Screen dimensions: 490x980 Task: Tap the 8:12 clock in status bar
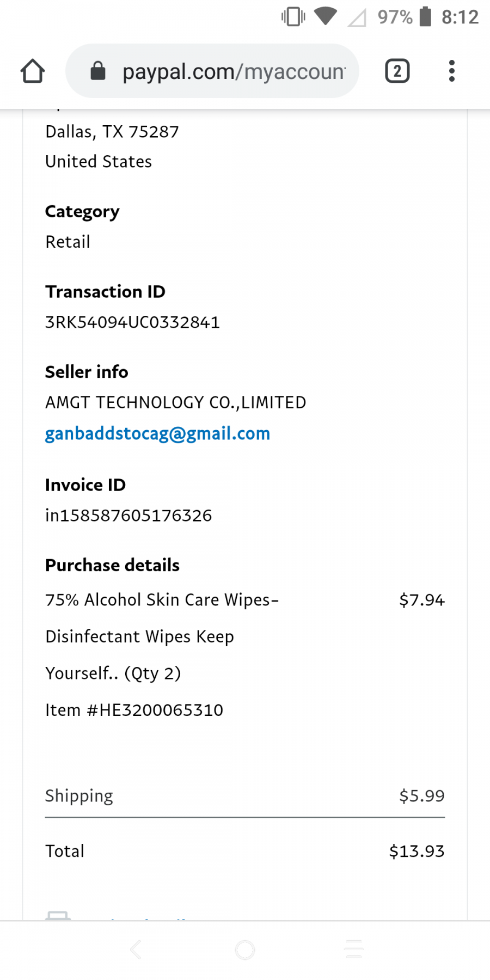[x=460, y=17]
